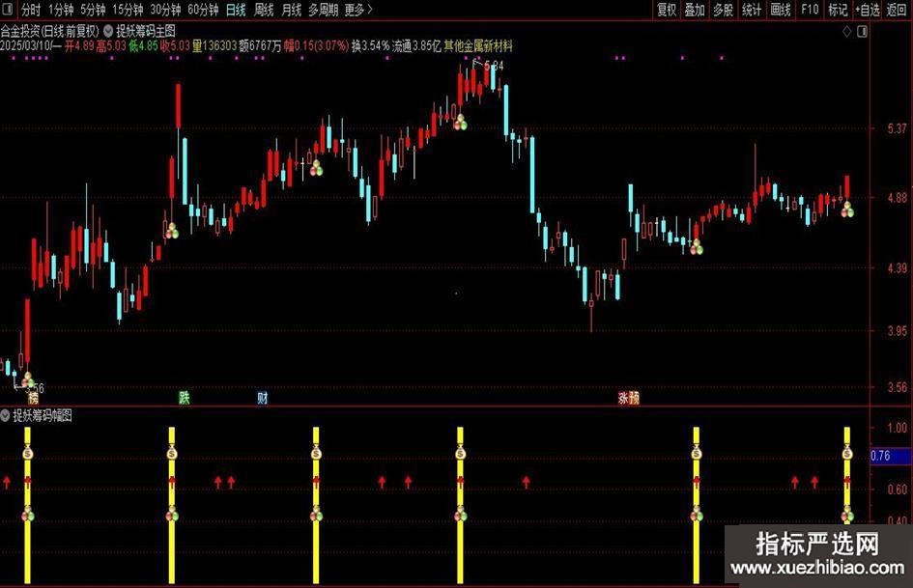
Task: Switch to 分时 time-share view
Action: click(x=30, y=10)
